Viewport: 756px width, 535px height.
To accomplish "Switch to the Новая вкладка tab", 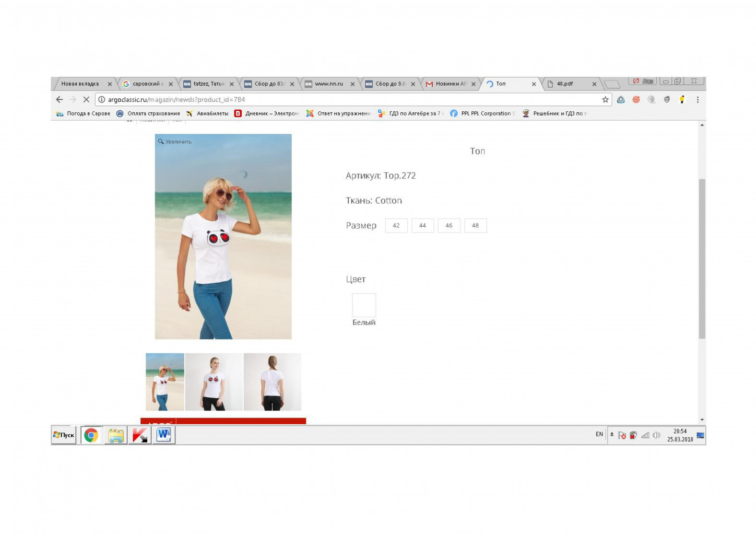I will pyautogui.click(x=80, y=84).
